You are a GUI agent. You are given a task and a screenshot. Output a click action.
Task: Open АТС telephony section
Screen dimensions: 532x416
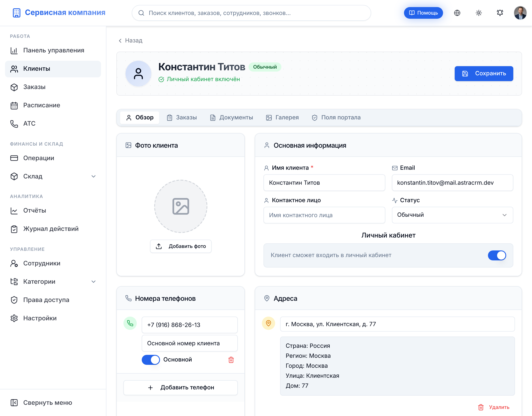point(53,124)
